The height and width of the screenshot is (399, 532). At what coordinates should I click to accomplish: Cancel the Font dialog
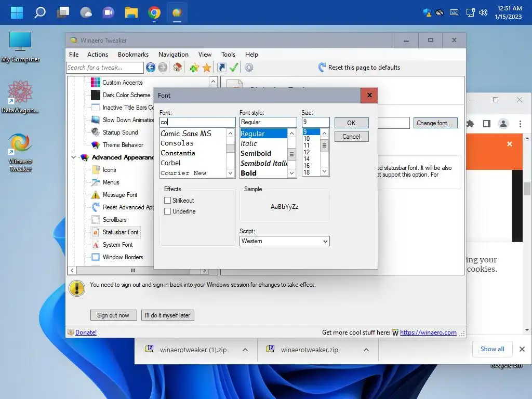(352, 137)
